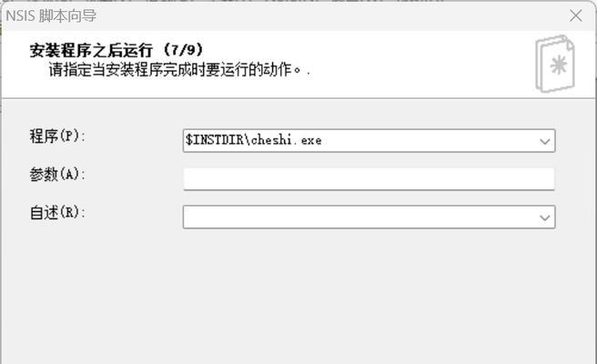Click the script document icon in header

[555, 64]
